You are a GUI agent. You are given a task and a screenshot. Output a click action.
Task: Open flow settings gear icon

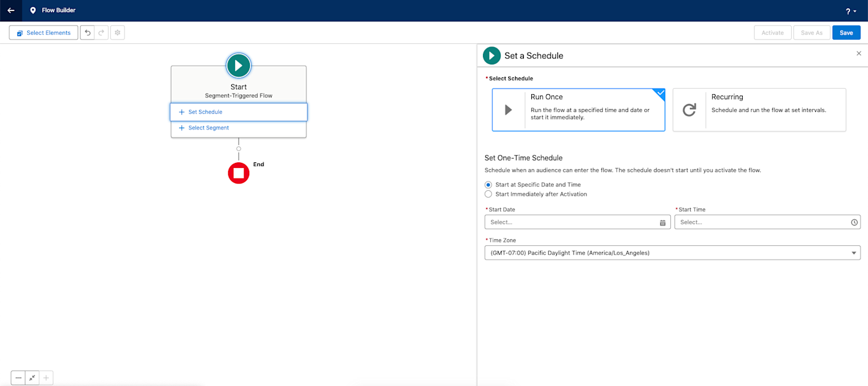pyautogui.click(x=117, y=33)
